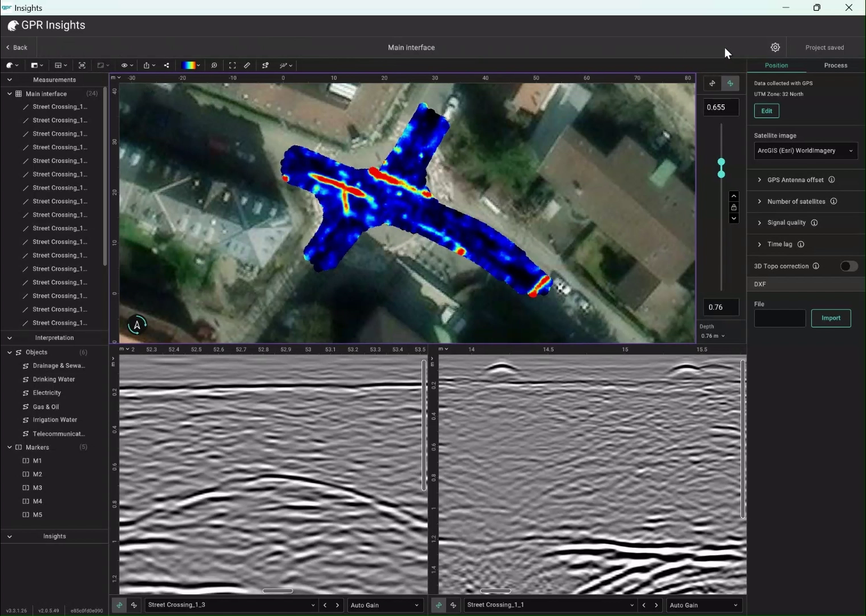Click the Edit button under GPS data
Image resolution: width=866 pixels, height=616 pixels.
coord(766,111)
